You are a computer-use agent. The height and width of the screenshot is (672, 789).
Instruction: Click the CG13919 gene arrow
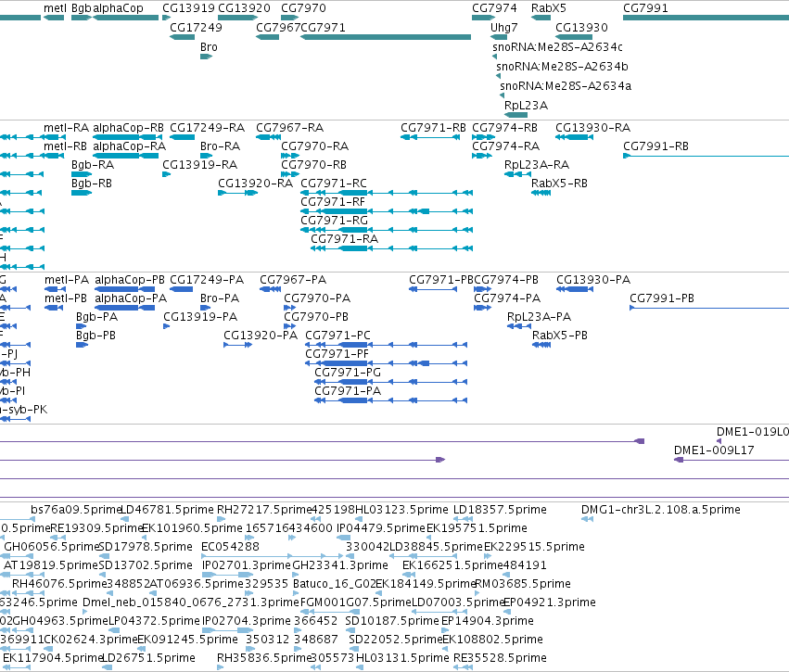(167, 18)
